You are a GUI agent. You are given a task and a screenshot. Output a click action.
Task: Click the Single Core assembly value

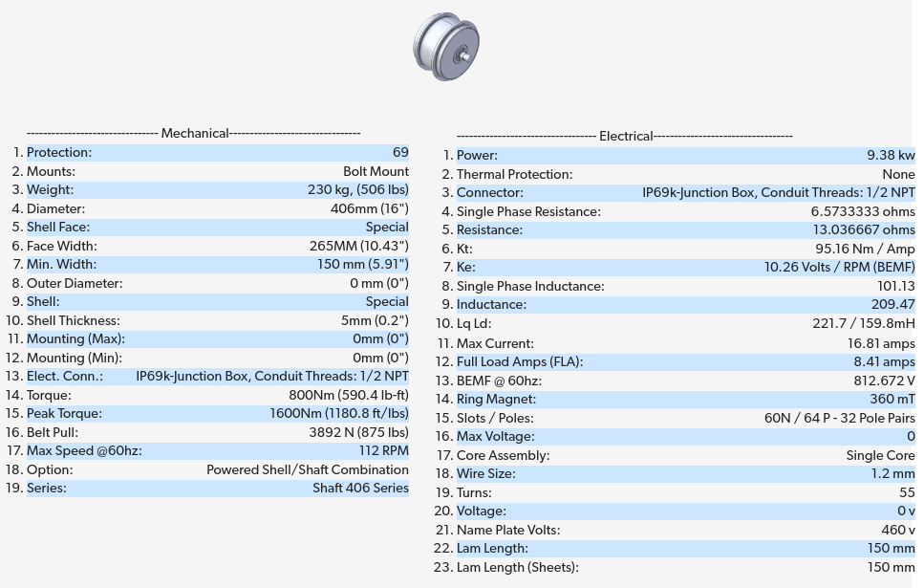tap(879, 455)
